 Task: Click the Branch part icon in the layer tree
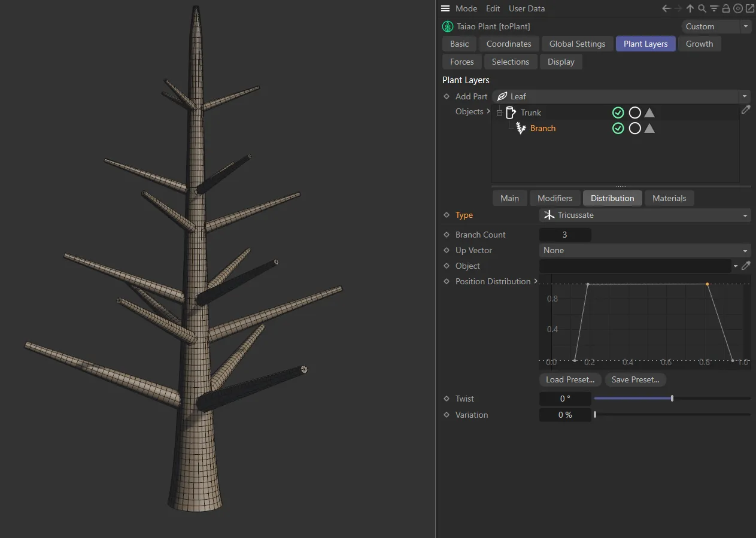[x=520, y=128]
